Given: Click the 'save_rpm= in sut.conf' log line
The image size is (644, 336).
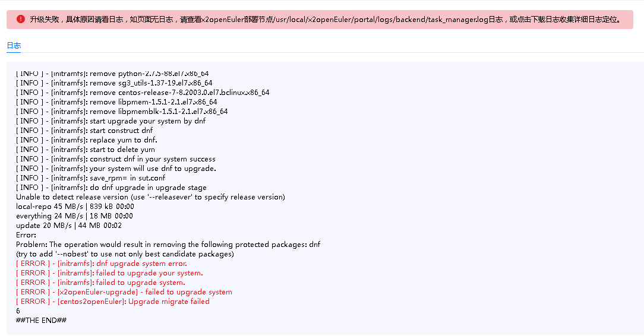Looking at the screenshot, I should click(91, 178).
